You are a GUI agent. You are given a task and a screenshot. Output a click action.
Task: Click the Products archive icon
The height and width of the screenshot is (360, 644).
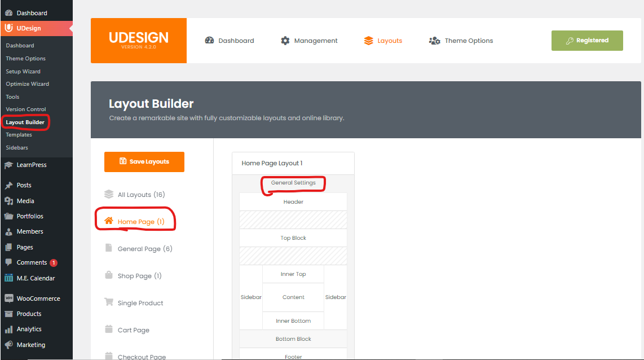pos(8,314)
